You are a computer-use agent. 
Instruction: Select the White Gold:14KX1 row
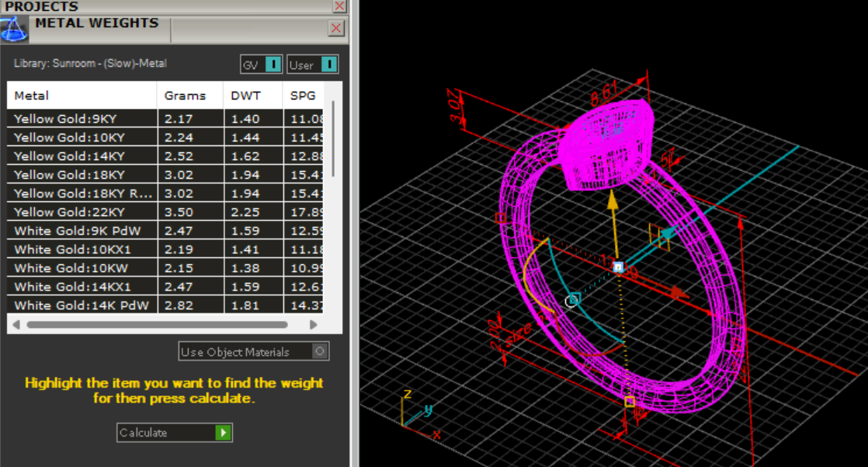click(165, 287)
